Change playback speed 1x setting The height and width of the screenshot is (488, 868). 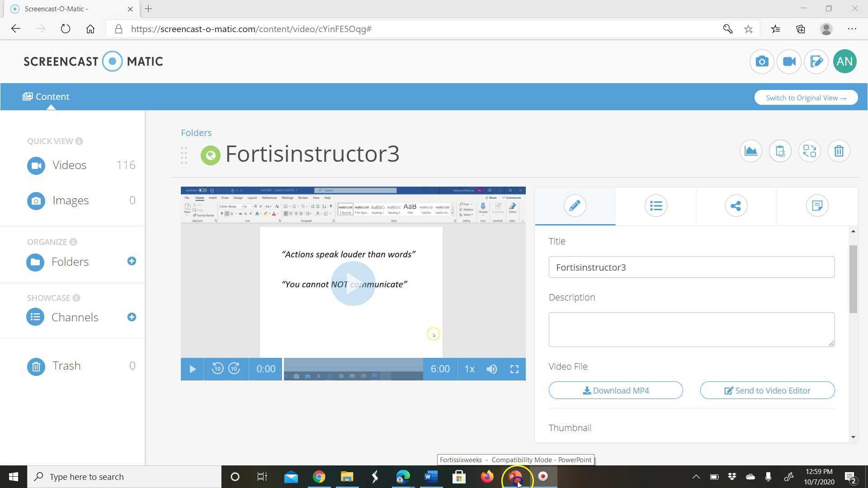(469, 369)
